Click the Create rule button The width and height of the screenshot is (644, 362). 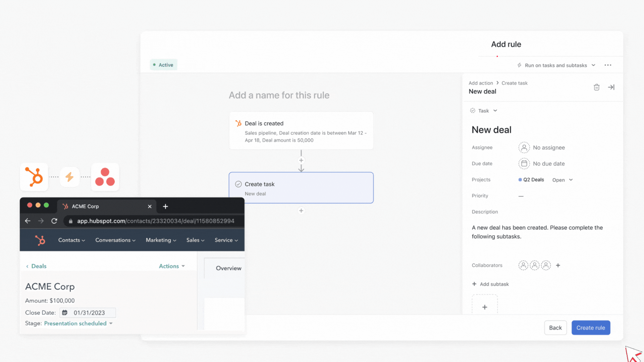591,327
